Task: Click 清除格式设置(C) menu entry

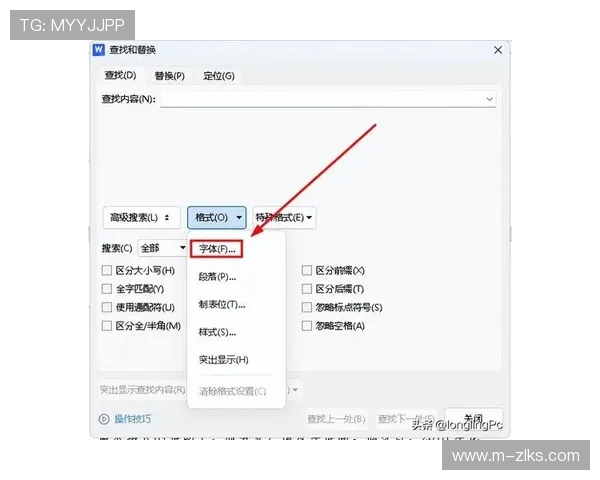Action: pyautogui.click(x=232, y=391)
